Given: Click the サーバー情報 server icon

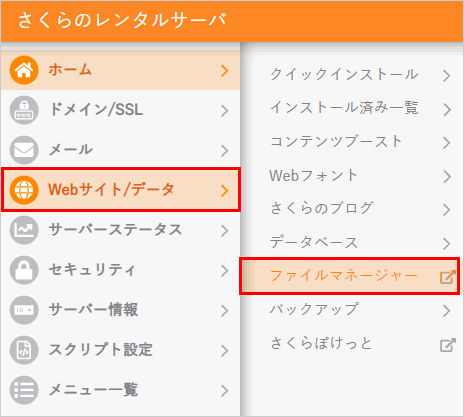Looking at the screenshot, I should [x=24, y=310].
